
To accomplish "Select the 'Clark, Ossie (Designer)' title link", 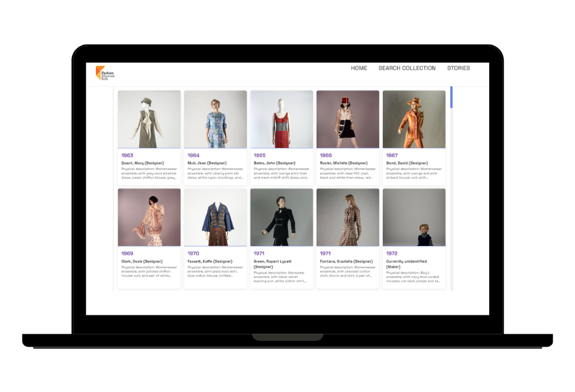I will pos(143,262).
